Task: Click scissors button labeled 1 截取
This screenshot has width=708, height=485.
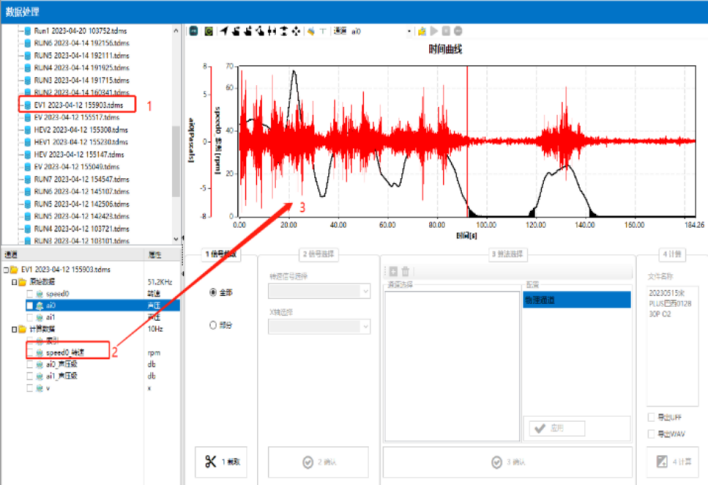Action: point(222,461)
